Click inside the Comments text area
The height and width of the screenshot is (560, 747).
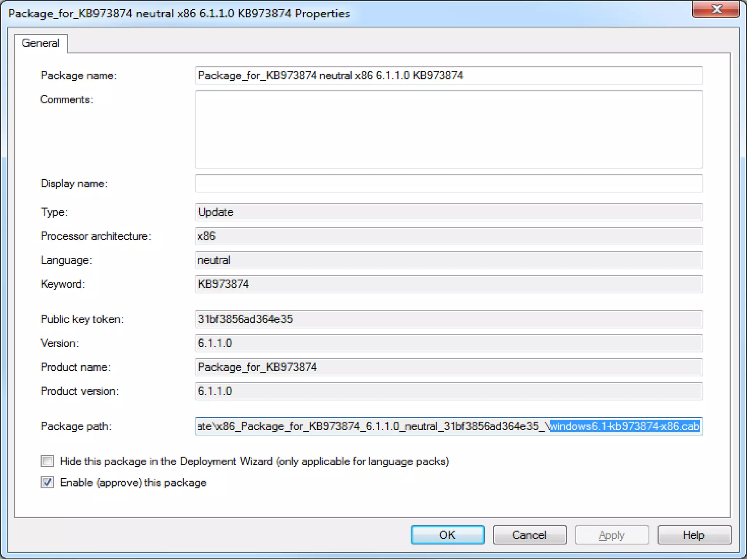pos(449,129)
